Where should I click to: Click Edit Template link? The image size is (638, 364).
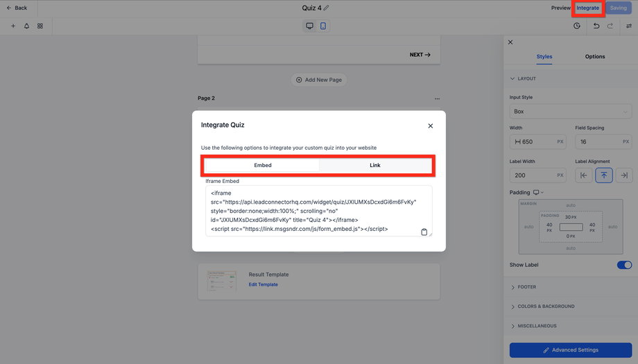(x=264, y=285)
